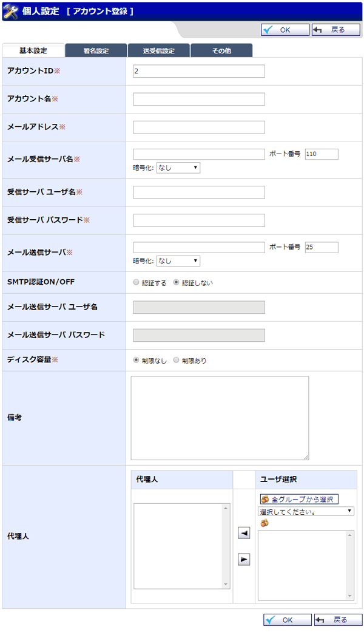Click the bottom 戻る button
Screen dimensions: 364x635
[338, 620]
